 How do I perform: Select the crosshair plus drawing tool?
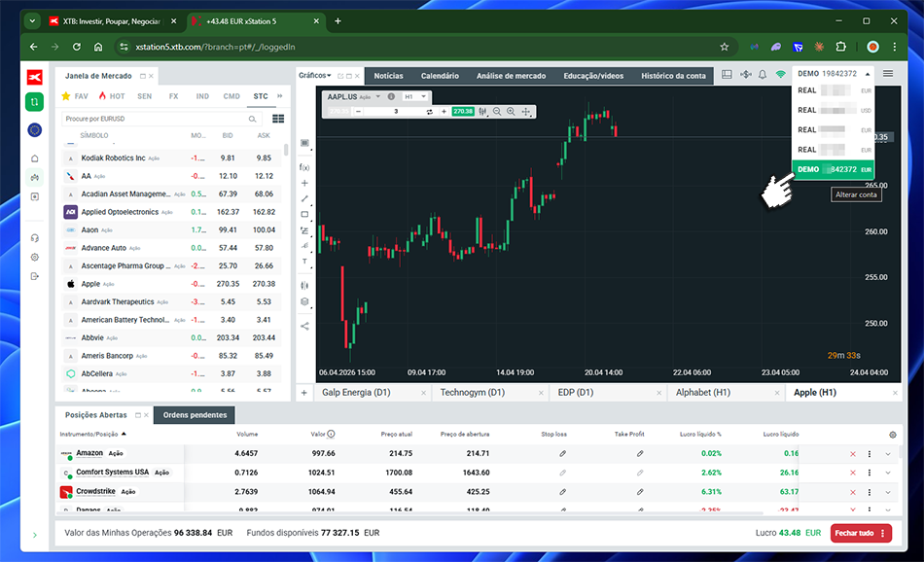304,183
